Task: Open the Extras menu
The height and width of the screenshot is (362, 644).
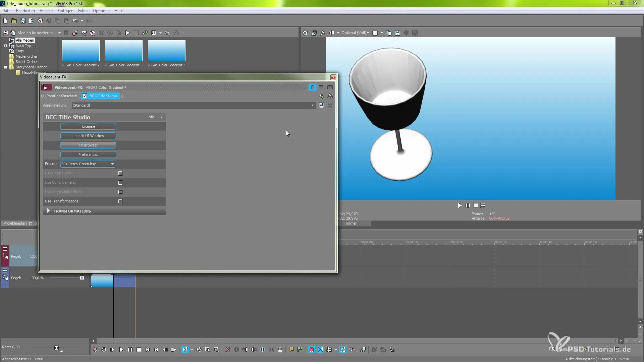Action: point(83,11)
